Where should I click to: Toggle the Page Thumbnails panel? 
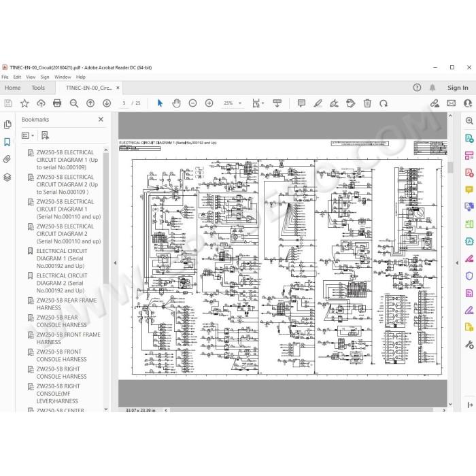pyautogui.click(x=7, y=124)
